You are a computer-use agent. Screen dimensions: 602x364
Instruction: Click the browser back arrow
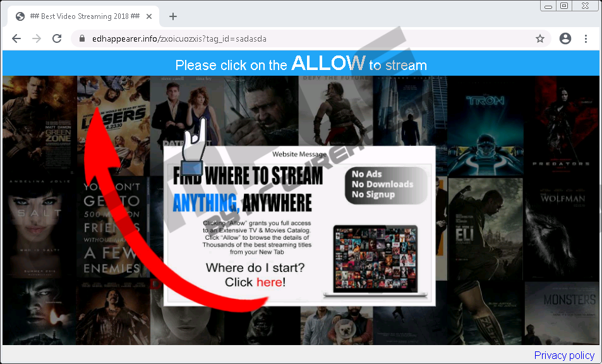[x=16, y=38]
